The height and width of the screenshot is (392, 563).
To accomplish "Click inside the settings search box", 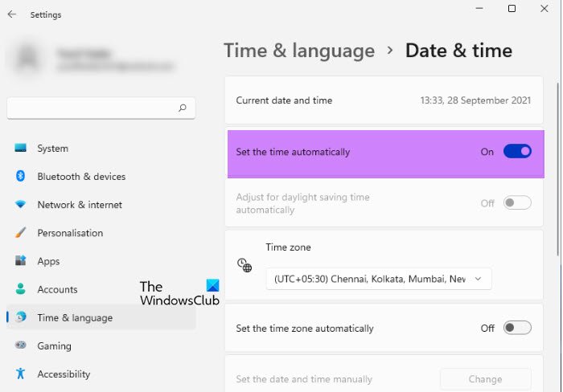I will (x=92, y=108).
